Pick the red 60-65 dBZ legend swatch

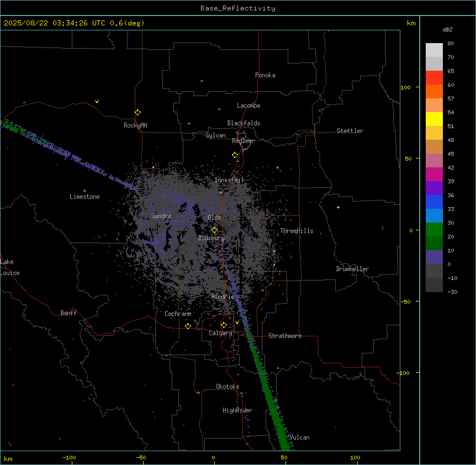pyautogui.click(x=434, y=77)
